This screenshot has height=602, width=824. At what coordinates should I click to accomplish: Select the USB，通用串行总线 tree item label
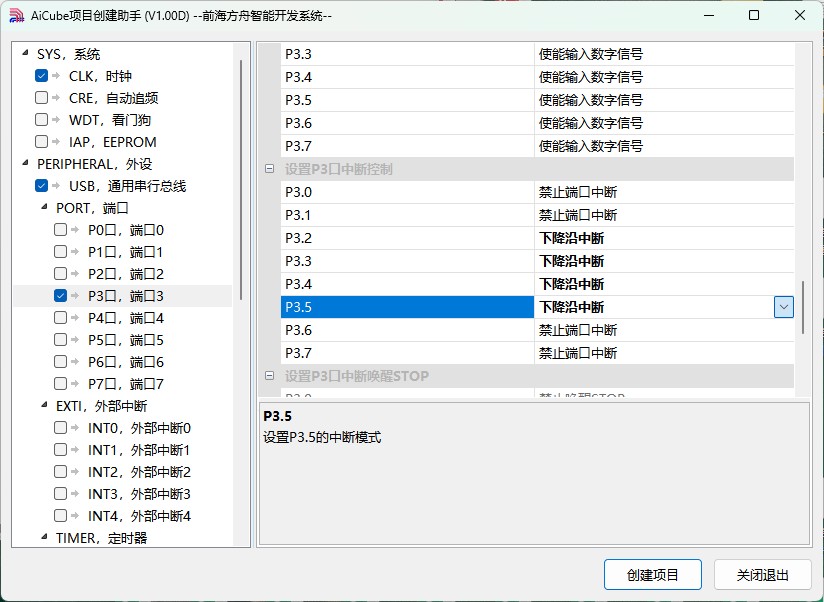pos(128,186)
